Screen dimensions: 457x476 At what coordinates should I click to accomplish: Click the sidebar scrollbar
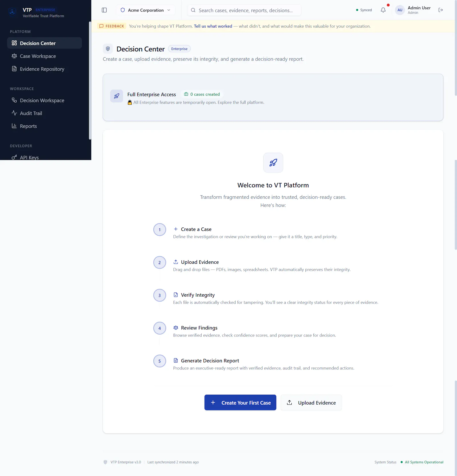[90, 81]
